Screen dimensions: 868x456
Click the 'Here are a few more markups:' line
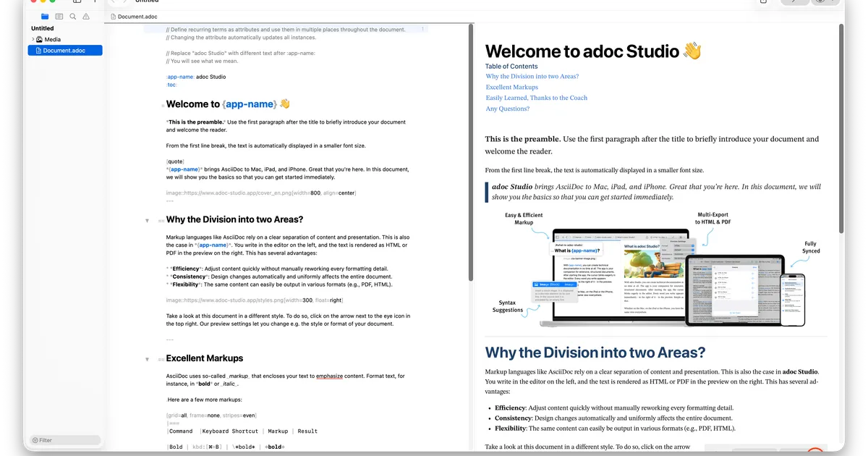[x=205, y=400]
